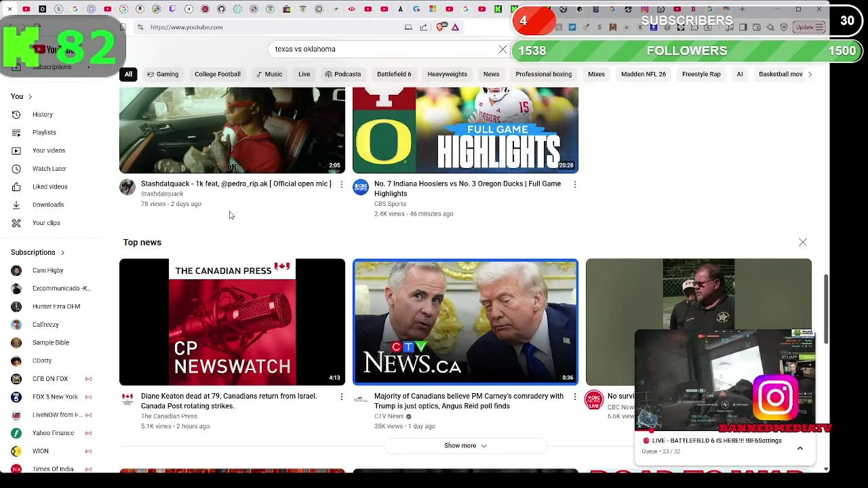Select the Live filter chip
Screen dimensions: 868x488
tap(304, 74)
